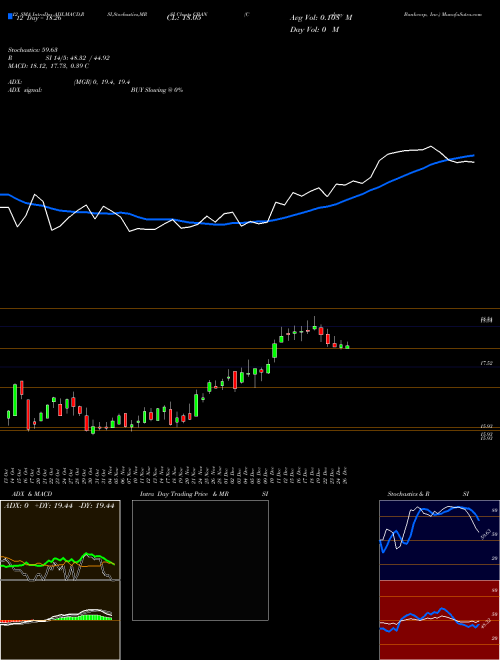Image resolution: width=500 pixels, height=660 pixels.
Task: Select the '12 Day = 18.26' value
Action: [37, 19]
